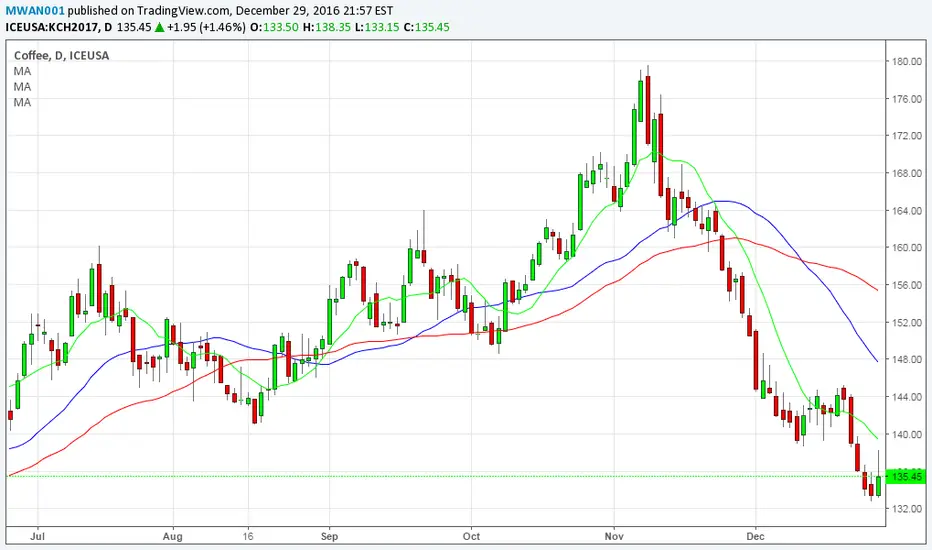Open the MWAN001 publisher link
This screenshot has height=550, width=932.
click(x=34, y=11)
